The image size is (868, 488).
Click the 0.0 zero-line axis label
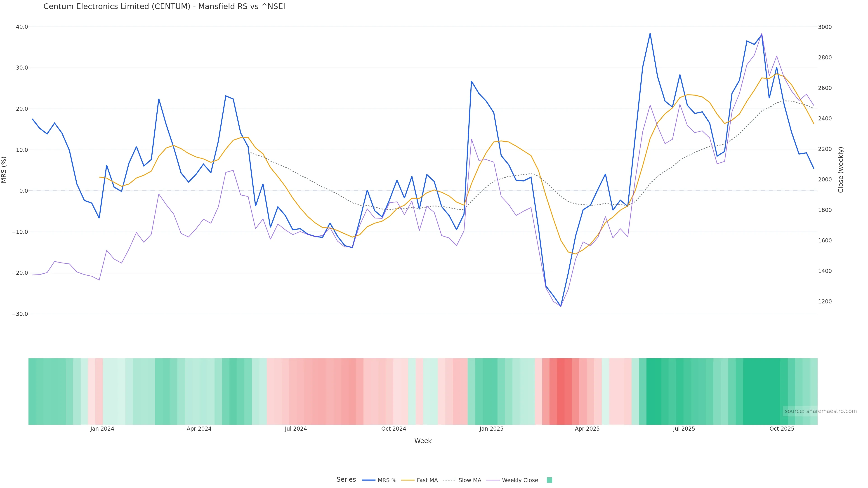pos(24,191)
